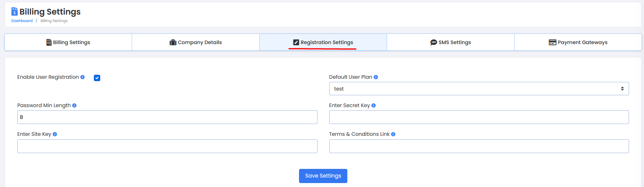Select the Registration Settings tab
The height and width of the screenshot is (187, 644).
323,42
